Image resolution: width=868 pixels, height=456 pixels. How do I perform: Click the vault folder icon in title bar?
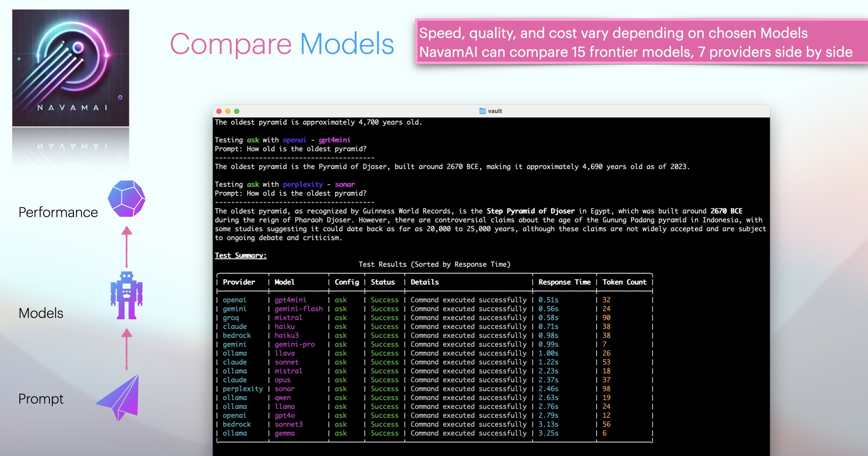(x=483, y=111)
